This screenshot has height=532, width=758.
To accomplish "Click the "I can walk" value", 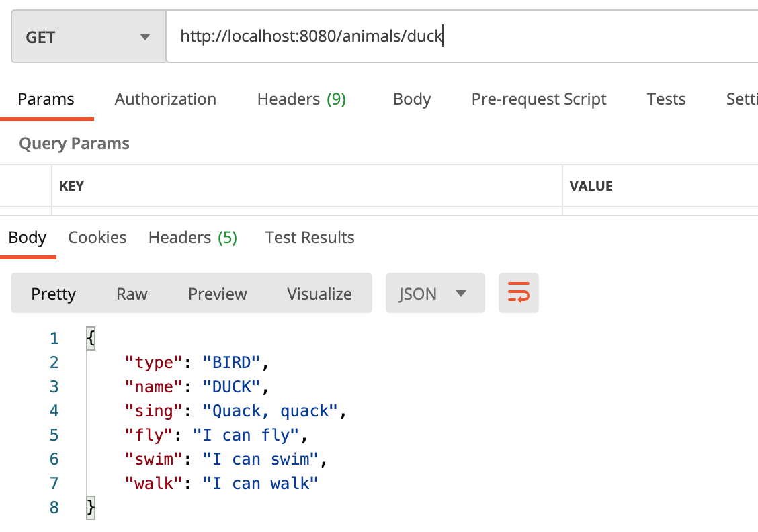I will (x=260, y=483).
